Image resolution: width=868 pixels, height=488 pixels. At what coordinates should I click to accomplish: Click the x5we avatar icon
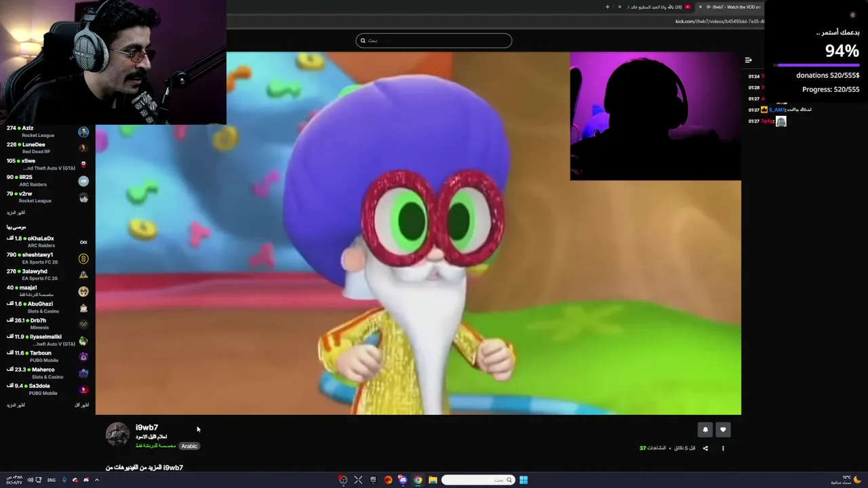83,164
